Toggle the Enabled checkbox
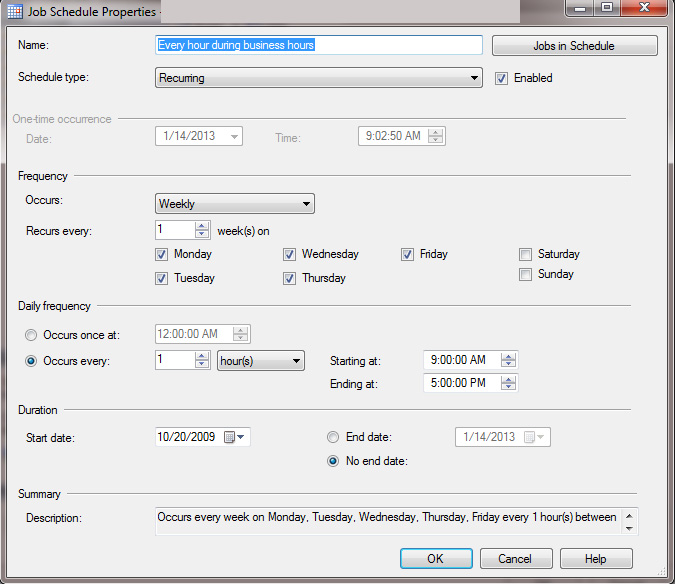The image size is (675, 584). 501,78
